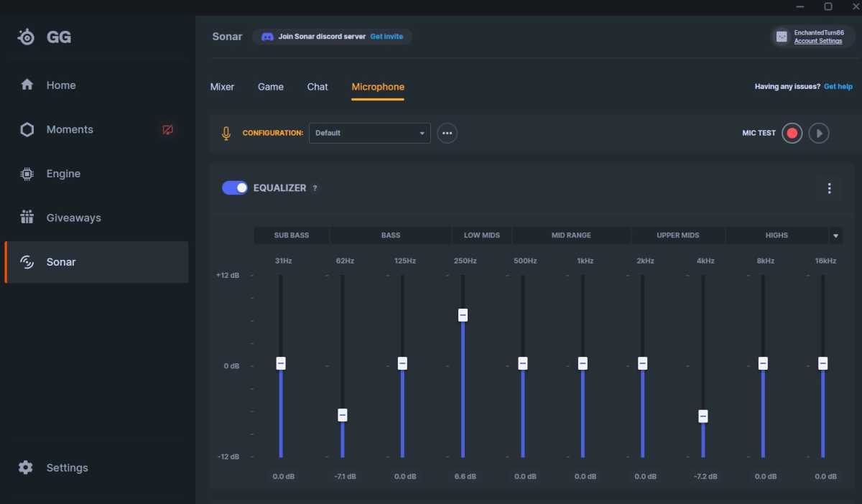The width and height of the screenshot is (862, 504).
Task: Maximize the GG window
Action: pos(828,6)
